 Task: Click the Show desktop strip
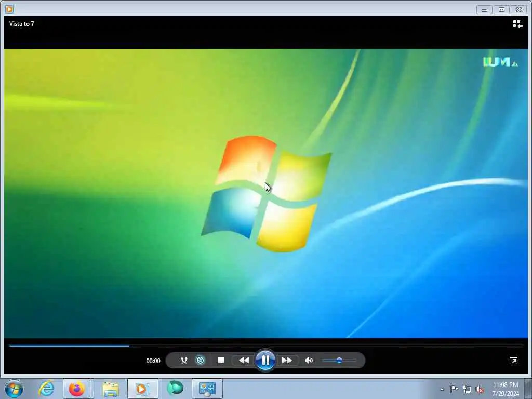[528, 389]
